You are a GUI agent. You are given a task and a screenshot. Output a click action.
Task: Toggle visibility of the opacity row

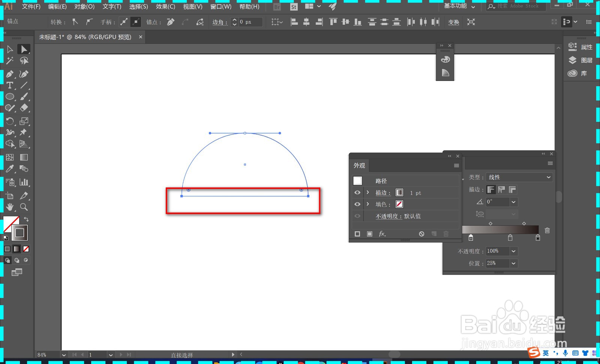coord(357,216)
